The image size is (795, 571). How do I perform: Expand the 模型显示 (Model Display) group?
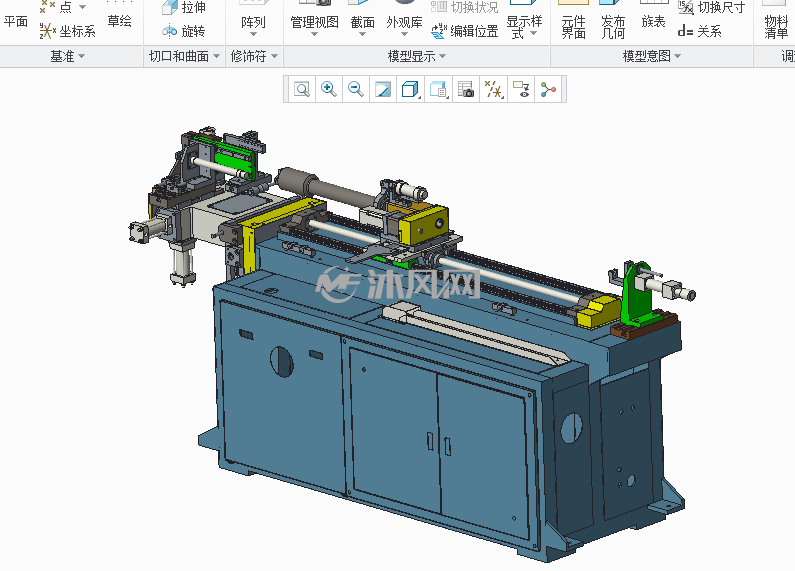pos(417,56)
